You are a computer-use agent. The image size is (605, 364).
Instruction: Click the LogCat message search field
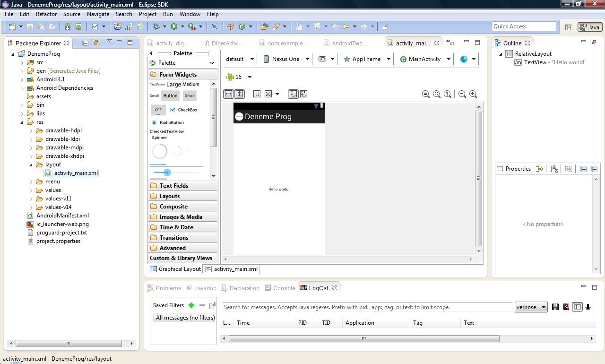pos(367,307)
